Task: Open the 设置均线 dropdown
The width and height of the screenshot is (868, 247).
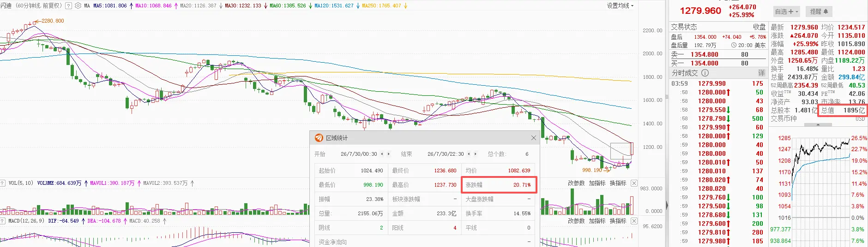Action: 620,6
